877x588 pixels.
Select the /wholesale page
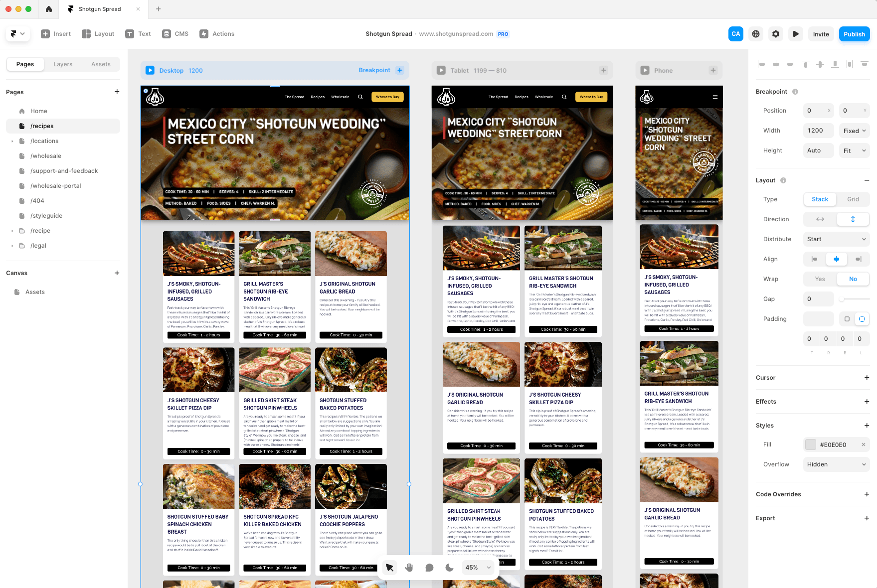point(63,156)
